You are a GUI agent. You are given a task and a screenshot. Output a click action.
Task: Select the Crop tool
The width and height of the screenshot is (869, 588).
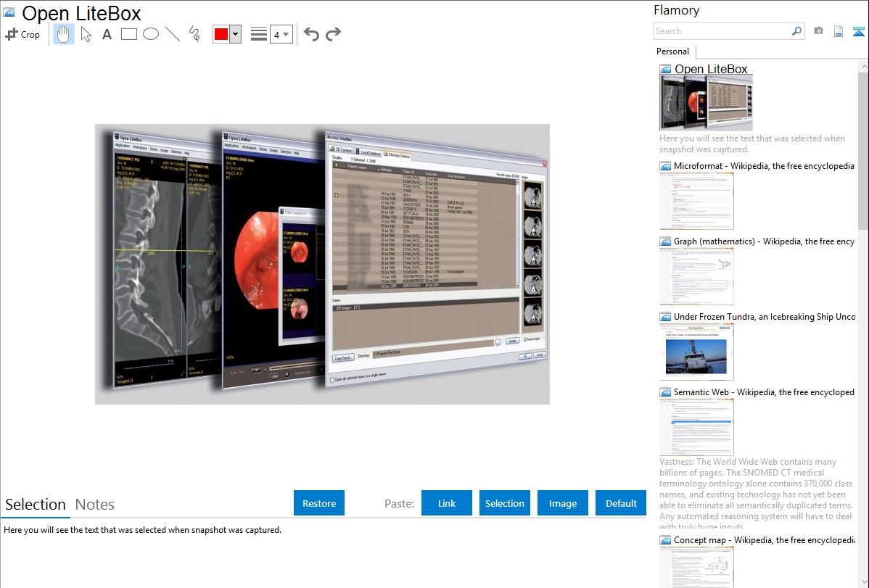pos(22,34)
